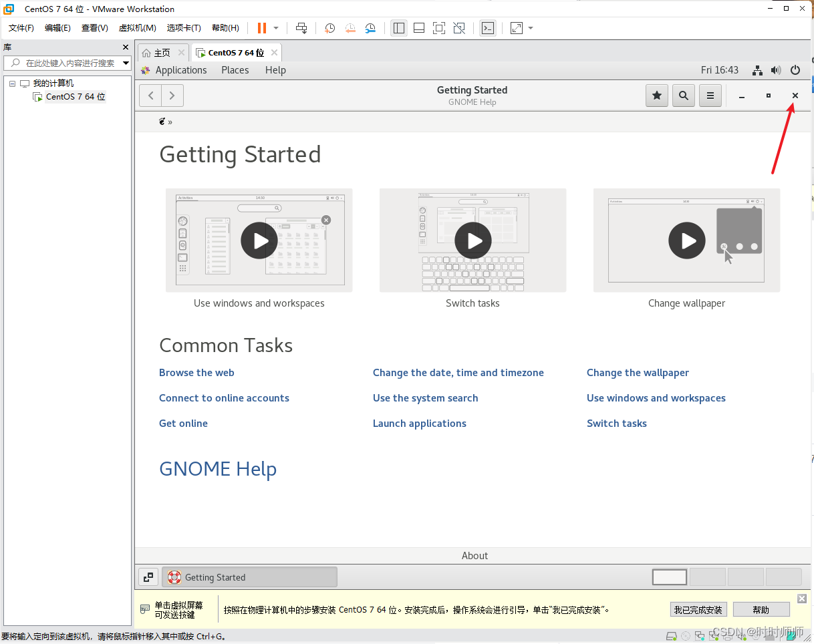Open the GNOME Help heading link
The image size is (814, 644).
tap(218, 469)
